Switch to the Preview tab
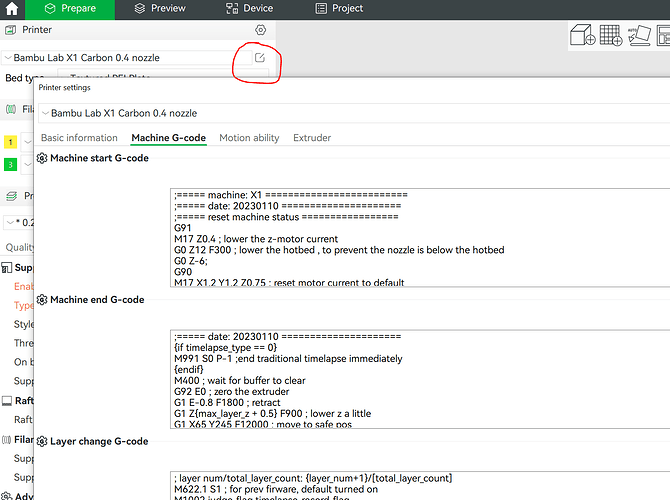The image size is (670, 500). coord(160,9)
